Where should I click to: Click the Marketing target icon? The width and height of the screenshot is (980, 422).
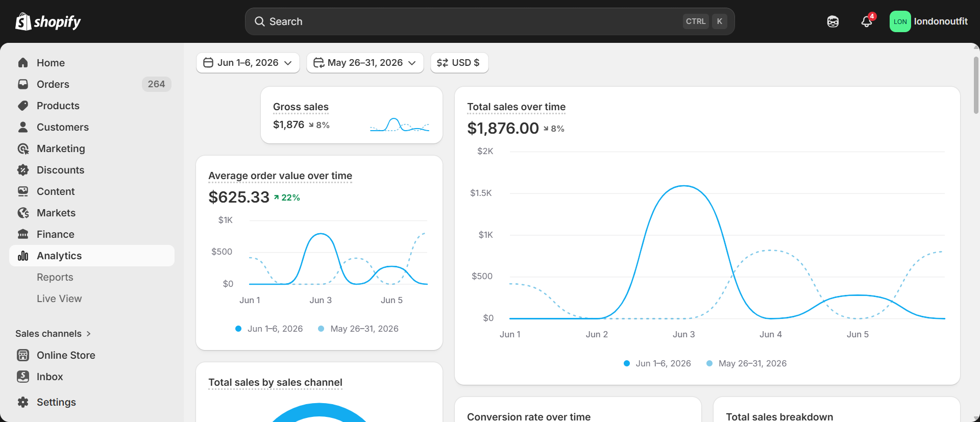click(x=23, y=148)
